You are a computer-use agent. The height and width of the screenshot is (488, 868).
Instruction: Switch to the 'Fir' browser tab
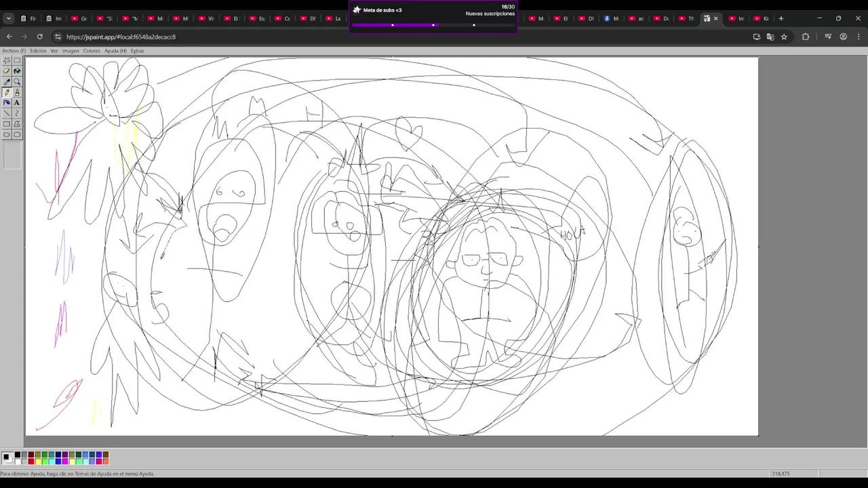[x=28, y=18]
